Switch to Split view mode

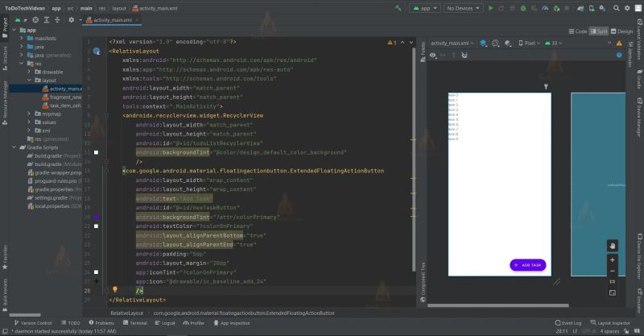pyautogui.click(x=599, y=31)
